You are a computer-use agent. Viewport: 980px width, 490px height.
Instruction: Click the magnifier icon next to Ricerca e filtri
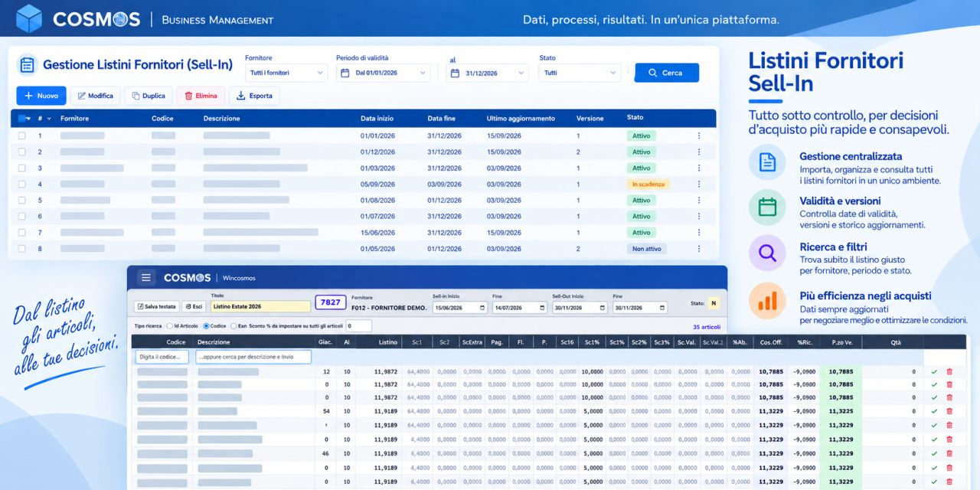click(x=767, y=253)
